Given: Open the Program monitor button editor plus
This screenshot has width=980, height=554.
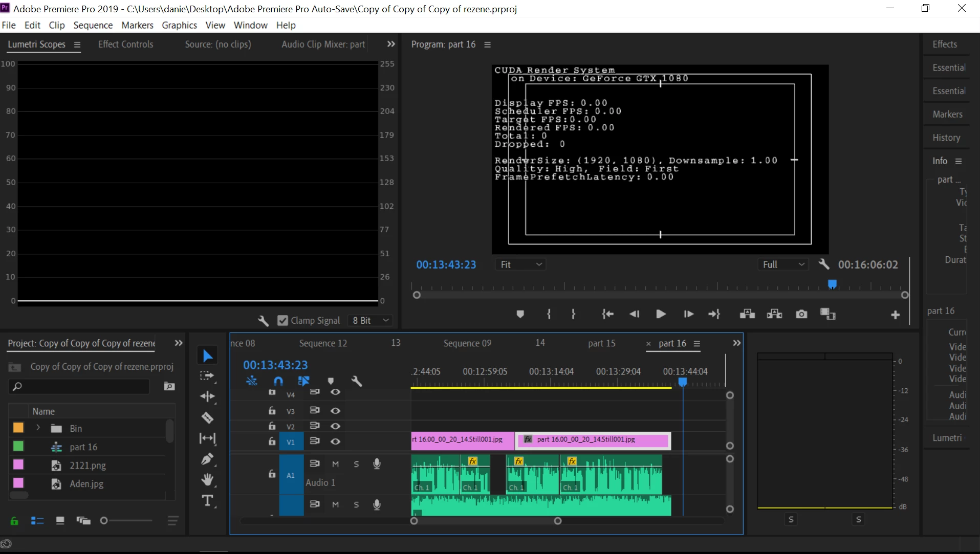Looking at the screenshot, I should pos(895,315).
